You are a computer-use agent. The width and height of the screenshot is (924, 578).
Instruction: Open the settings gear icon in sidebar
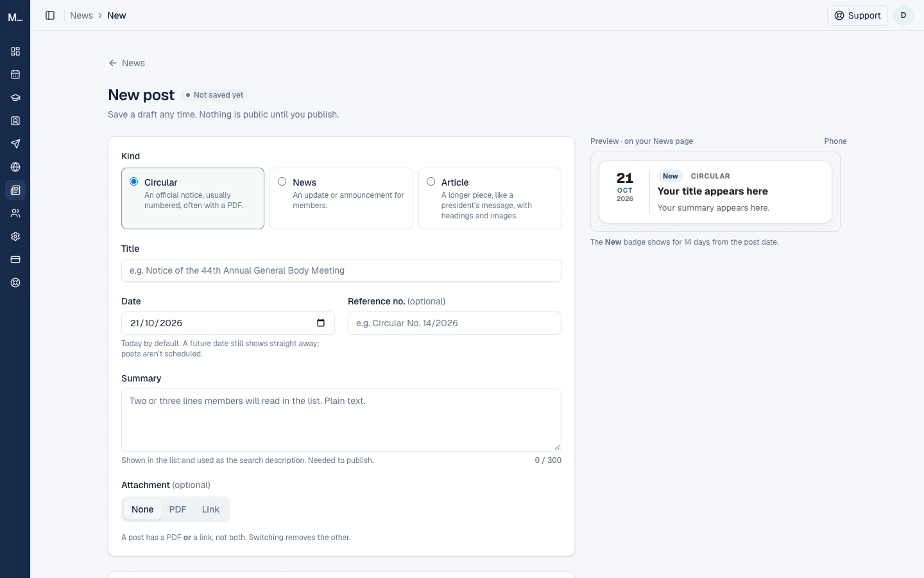(15, 236)
